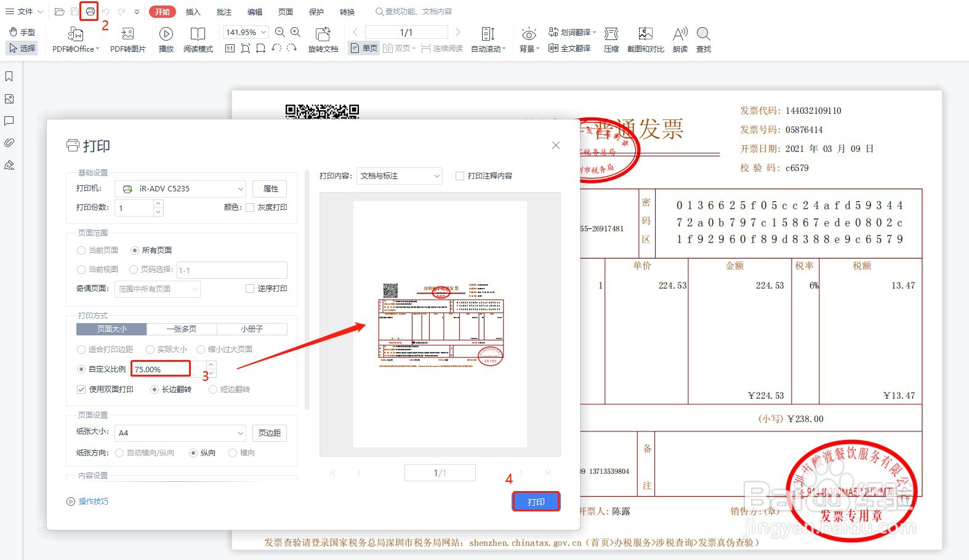The height and width of the screenshot is (560, 969).
Task: Enable reverse order printing
Action: pos(250,289)
